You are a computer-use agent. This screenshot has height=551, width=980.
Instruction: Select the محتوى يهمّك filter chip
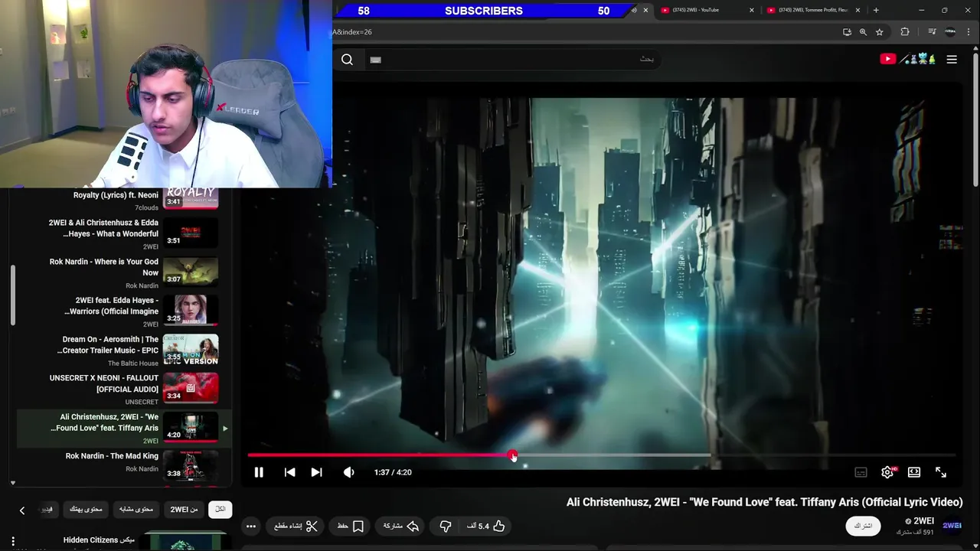click(86, 509)
